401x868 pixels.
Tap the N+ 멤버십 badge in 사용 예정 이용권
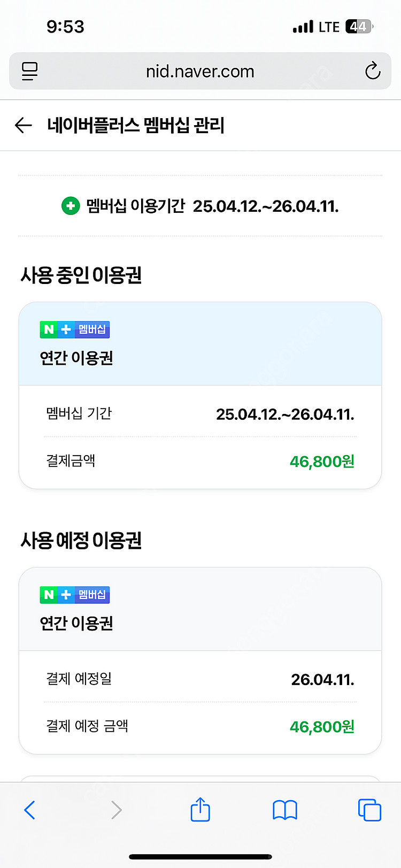[75, 595]
